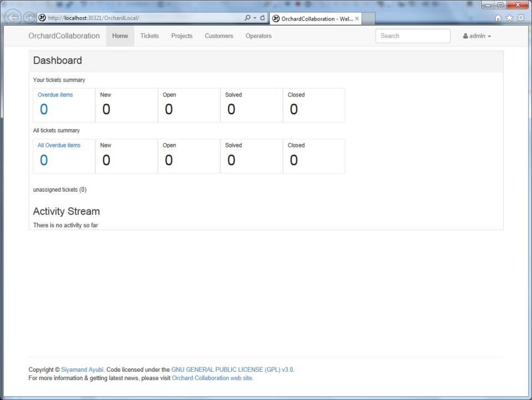The width and height of the screenshot is (532, 400).
Task: Click the All Overdue items link
Action: [59, 145]
